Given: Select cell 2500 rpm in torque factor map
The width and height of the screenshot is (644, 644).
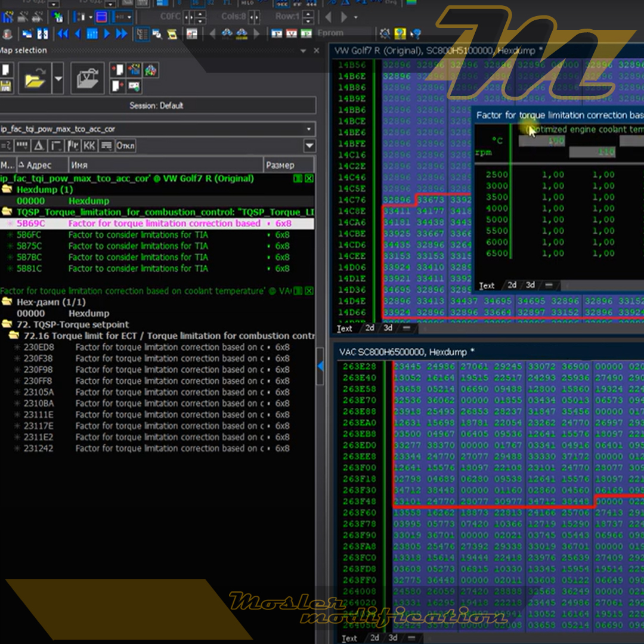Looking at the screenshot, I should [497, 175].
